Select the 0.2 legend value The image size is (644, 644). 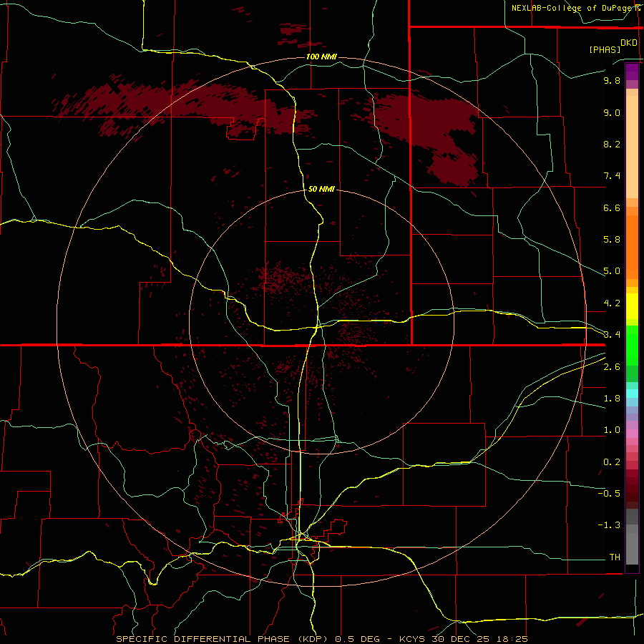click(612, 462)
